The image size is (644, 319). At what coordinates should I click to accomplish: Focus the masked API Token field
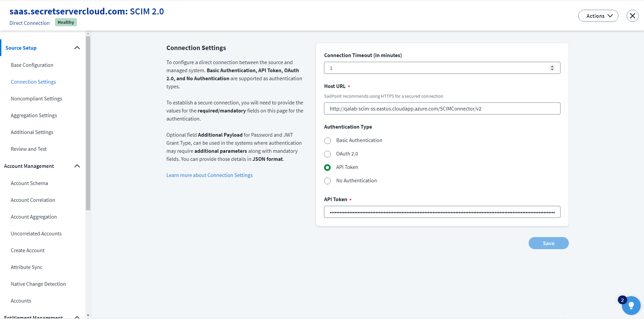[442, 212]
